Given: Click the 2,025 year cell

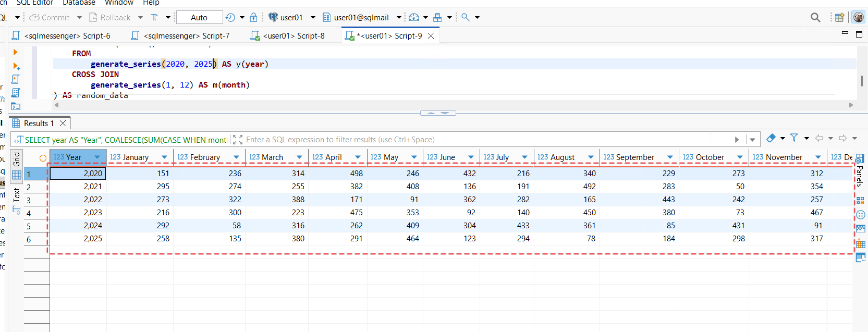Looking at the screenshot, I should 78,238.
